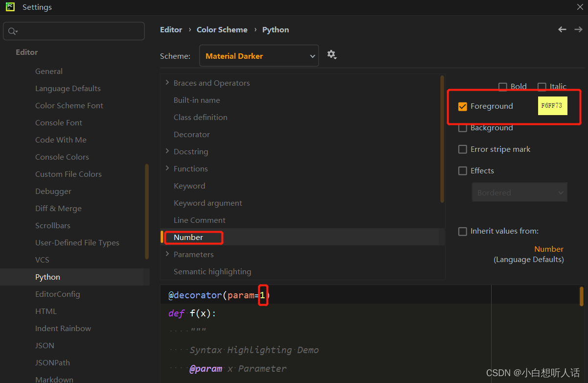Open JSON color settings

click(45, 345)
